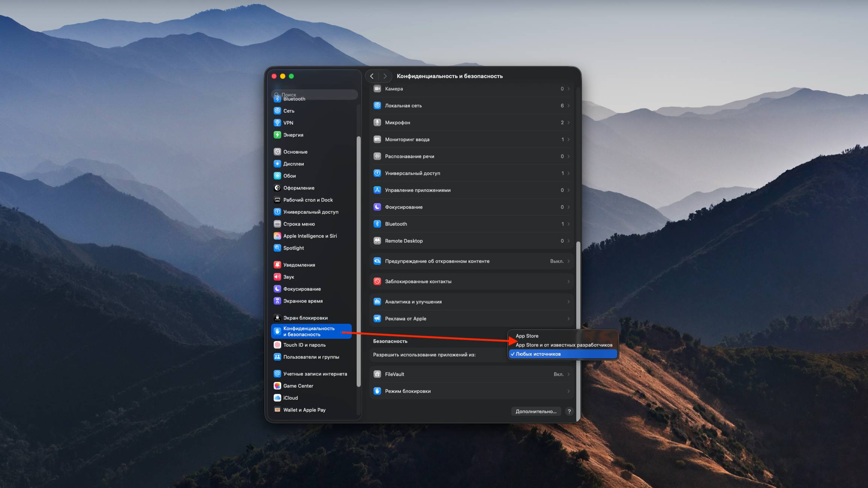Click the Game Center sidebar icon

click(x=277, y=386)
